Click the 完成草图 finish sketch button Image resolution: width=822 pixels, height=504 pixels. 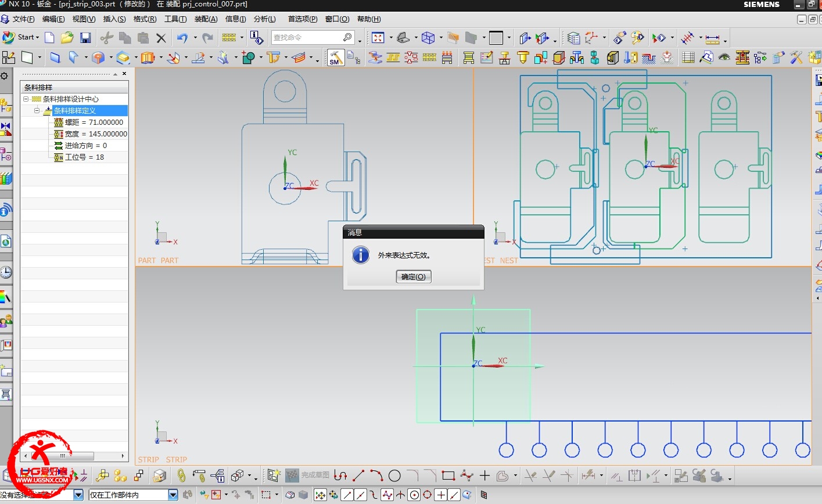pos(307,476)
